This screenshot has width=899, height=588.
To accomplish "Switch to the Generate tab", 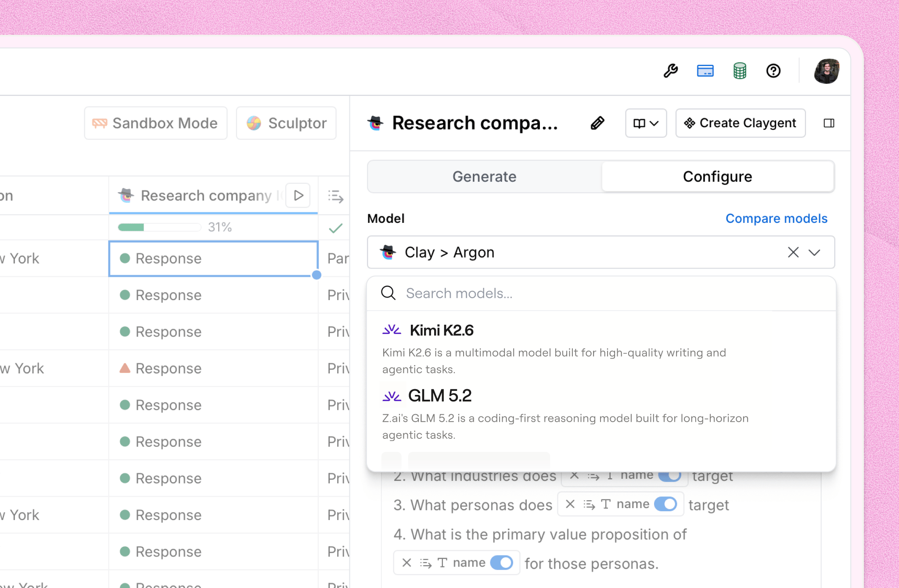I will click(485, 176).
